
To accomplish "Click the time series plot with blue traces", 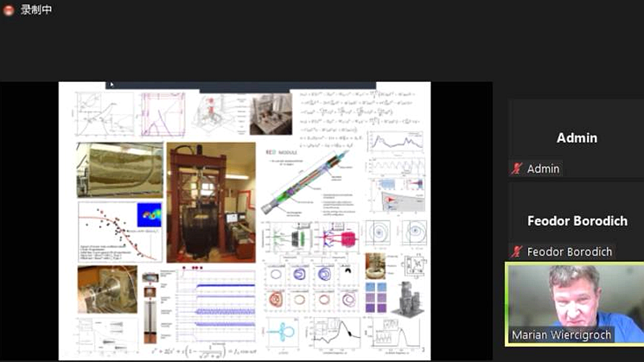I will tap(215, 306).
